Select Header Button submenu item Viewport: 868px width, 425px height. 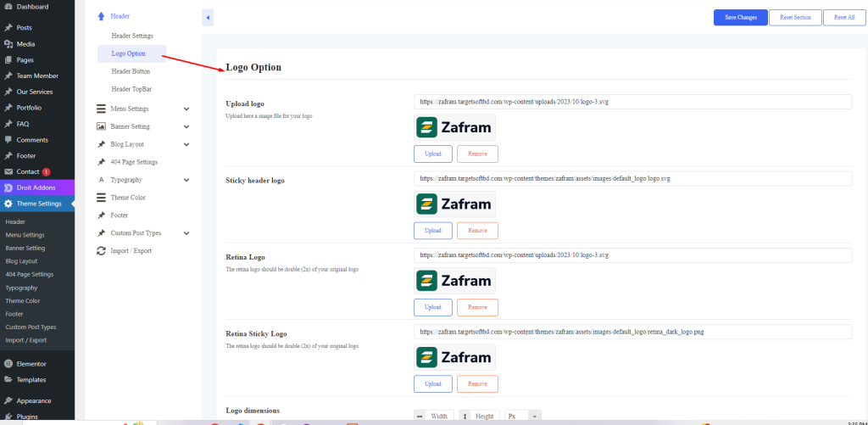coord(131,71)
